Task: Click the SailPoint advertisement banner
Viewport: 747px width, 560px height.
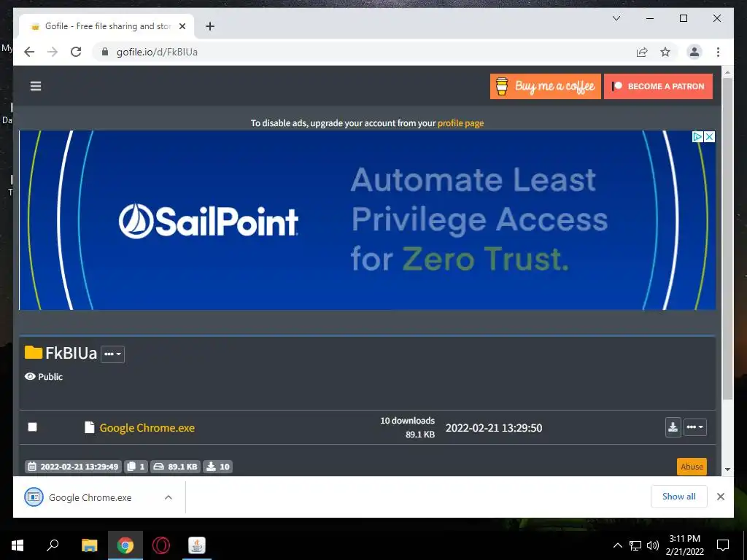Action: pos(368,220)
